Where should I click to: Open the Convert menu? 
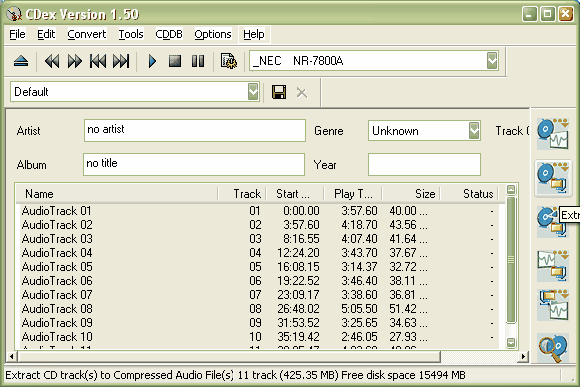(87, 34)
